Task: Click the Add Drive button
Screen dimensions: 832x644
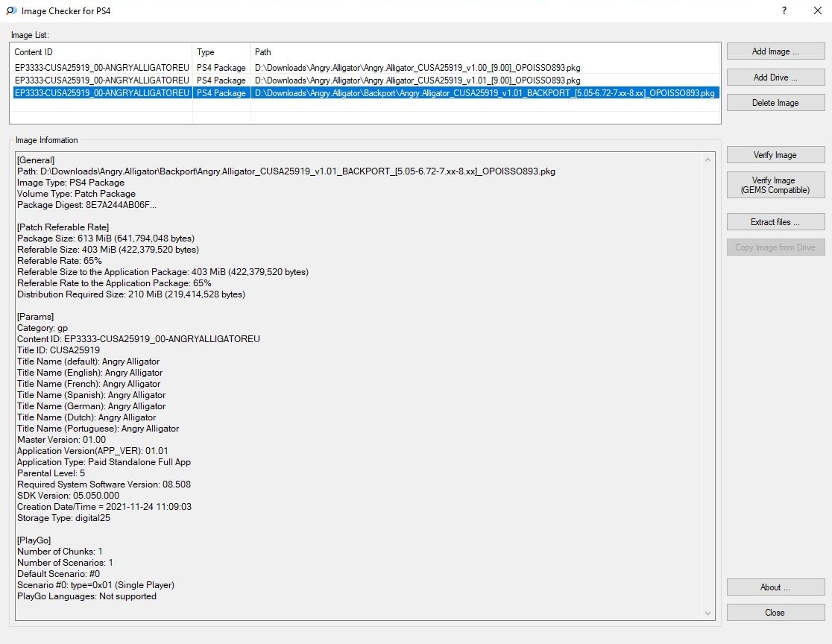Action: tap(775, 78)
